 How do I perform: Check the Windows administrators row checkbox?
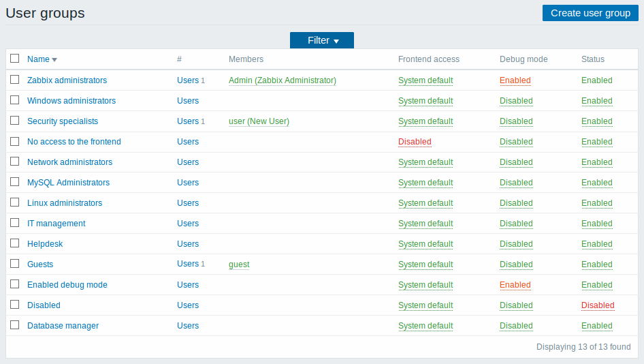click(15, 100)
